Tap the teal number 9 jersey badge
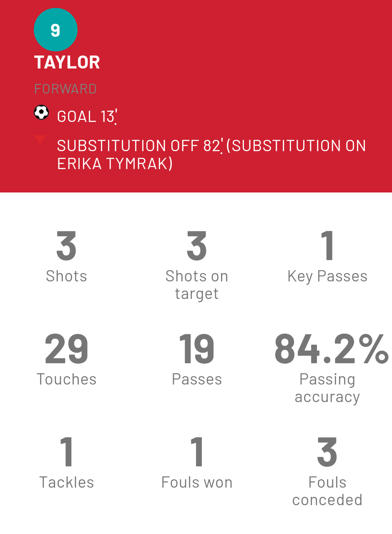 (55, 30)
